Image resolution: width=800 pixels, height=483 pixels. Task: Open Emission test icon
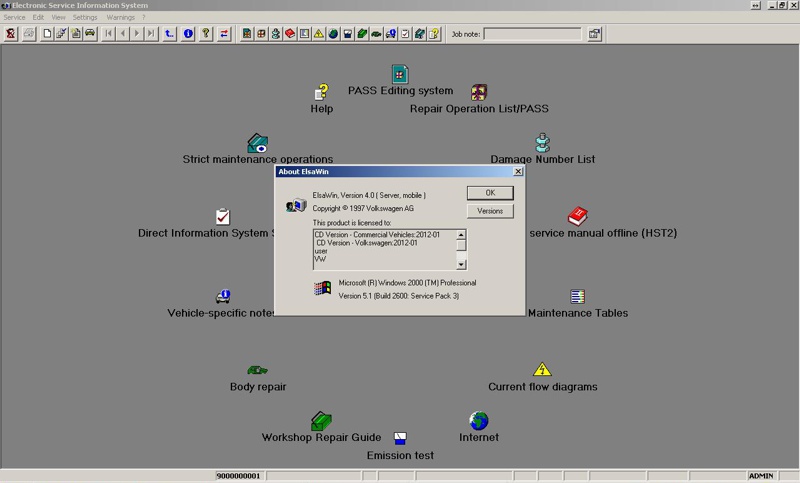coord(400,438)
